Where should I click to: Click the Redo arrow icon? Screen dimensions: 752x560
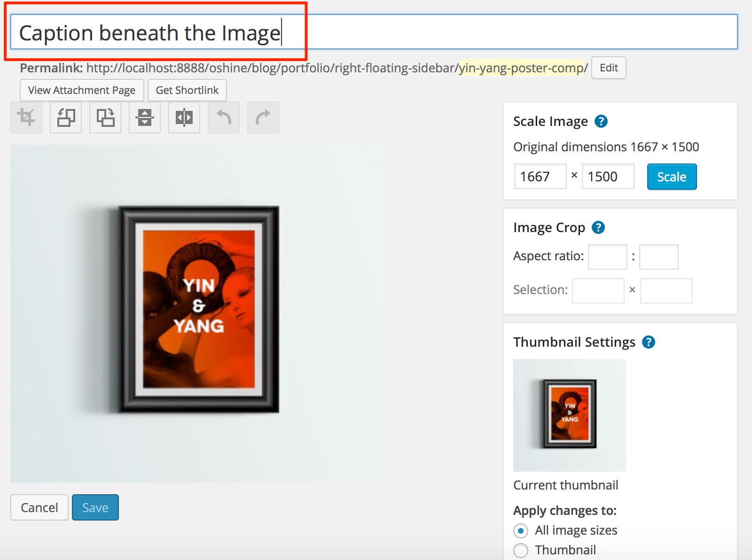263,117
